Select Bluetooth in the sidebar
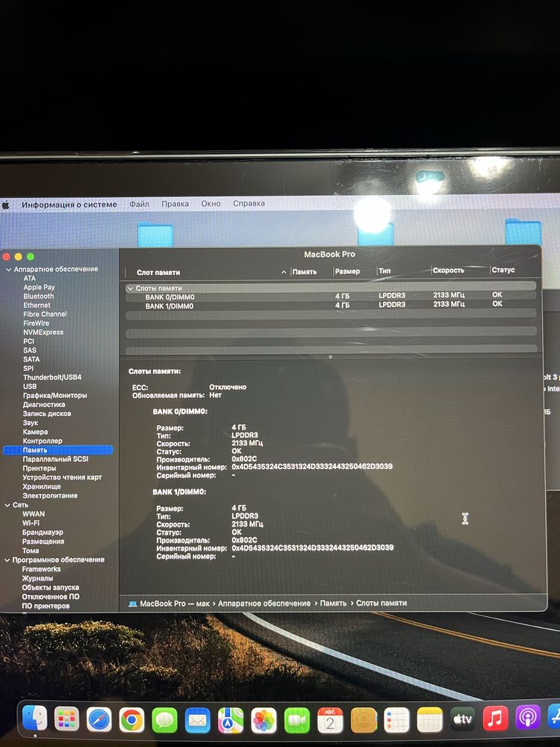Image resolution: width=560 pixels, height=747 pixels. click(x=39, y=297)
